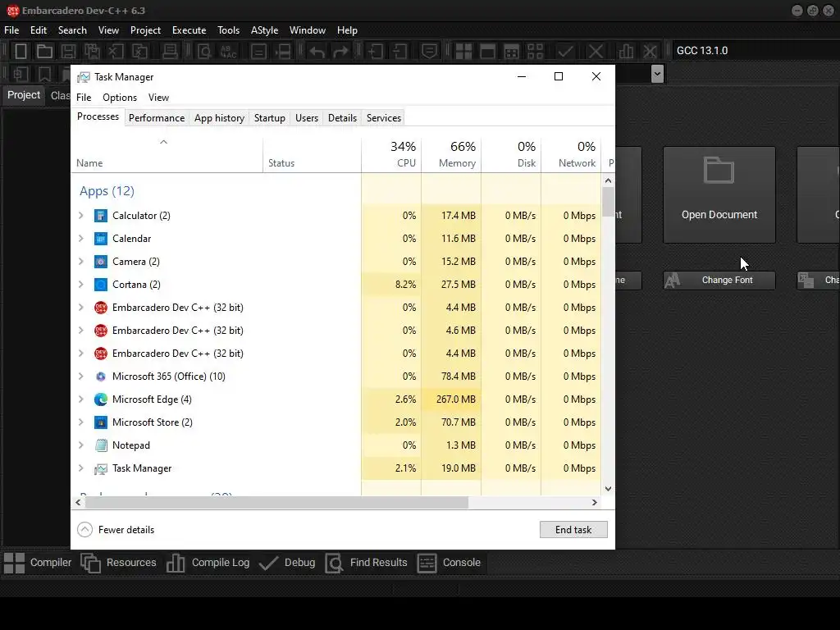Click the Cortana app icon in process list
This screenshot has width=840, height=630.
coord(101,285)
